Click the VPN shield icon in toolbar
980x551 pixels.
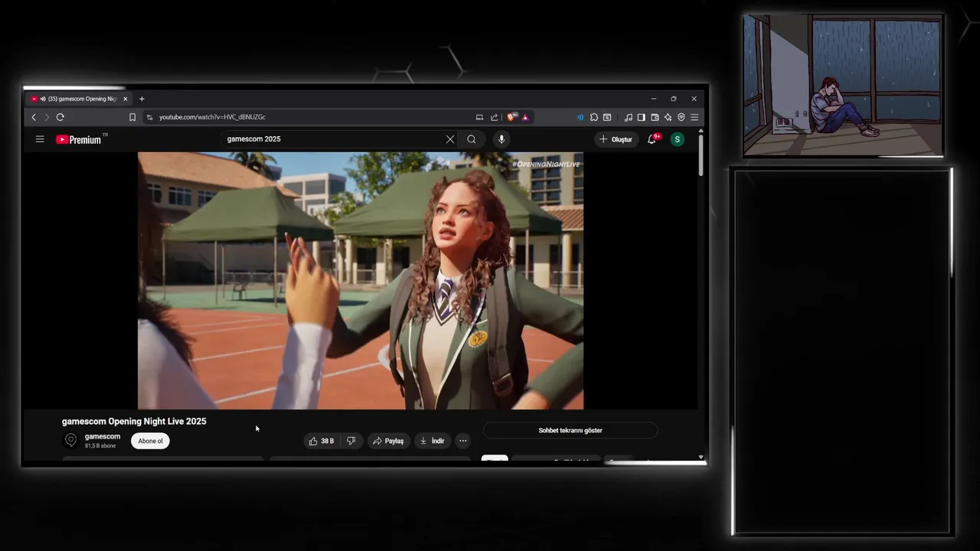pyautogui.click(x=681, y=117)
